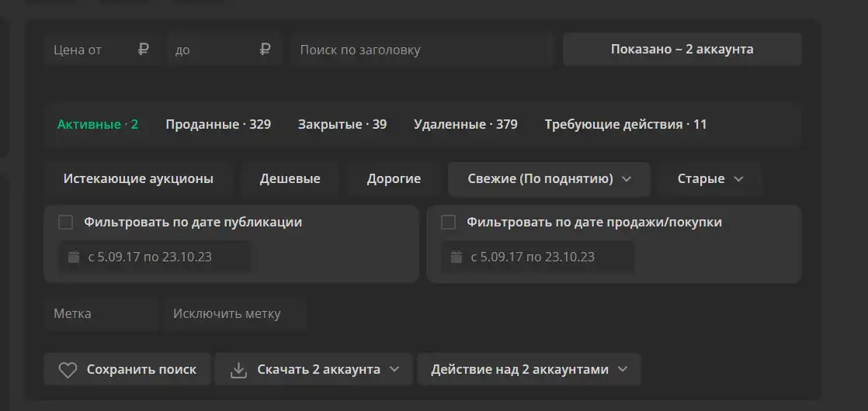Click the ruble icon in 'Цена от' field
868x411 pixels.
144,50
